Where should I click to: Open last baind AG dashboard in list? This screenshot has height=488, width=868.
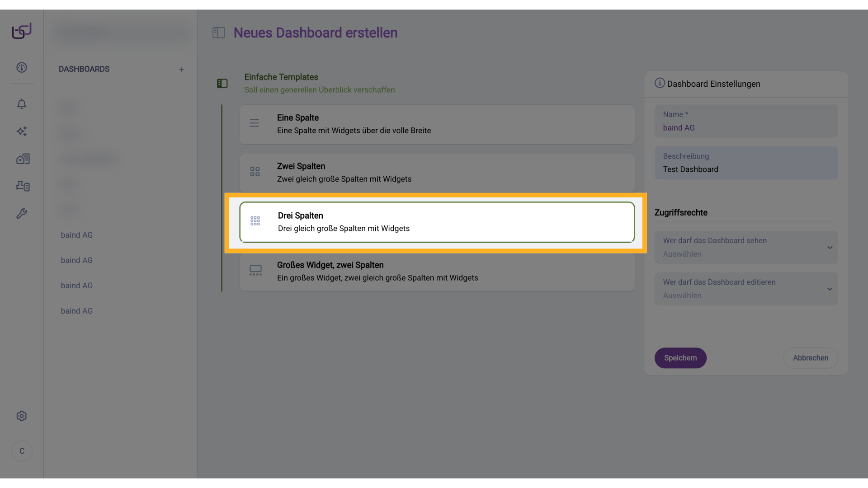(77, 311)
